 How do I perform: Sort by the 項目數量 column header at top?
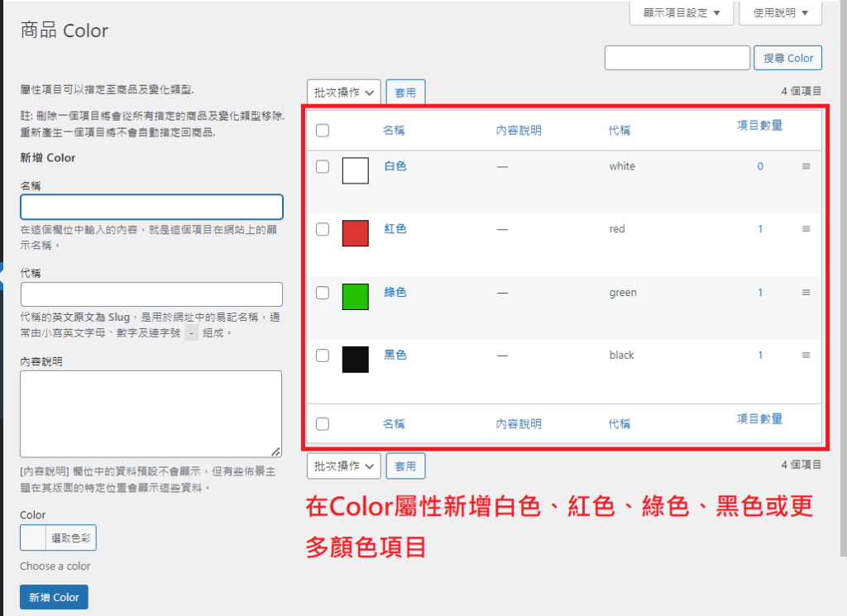click(759, 126)
